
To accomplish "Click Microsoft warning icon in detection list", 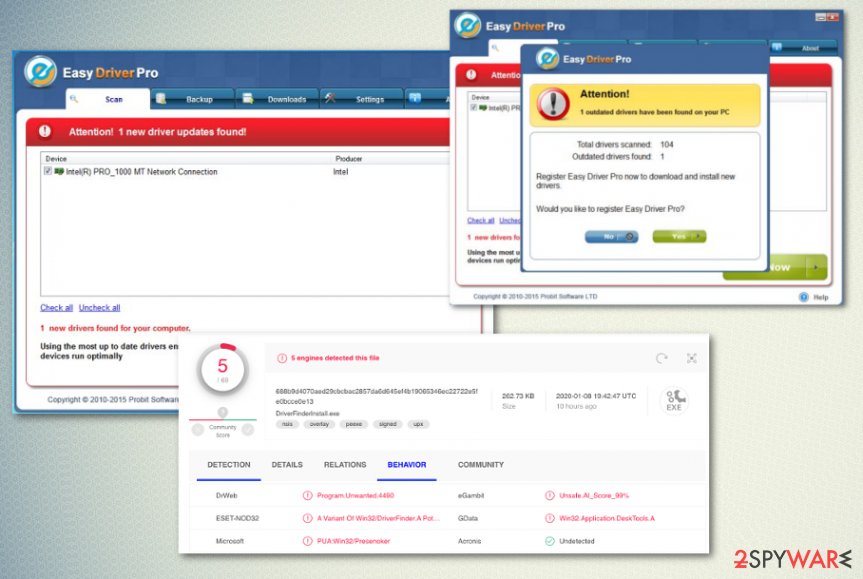I will 308,542.
